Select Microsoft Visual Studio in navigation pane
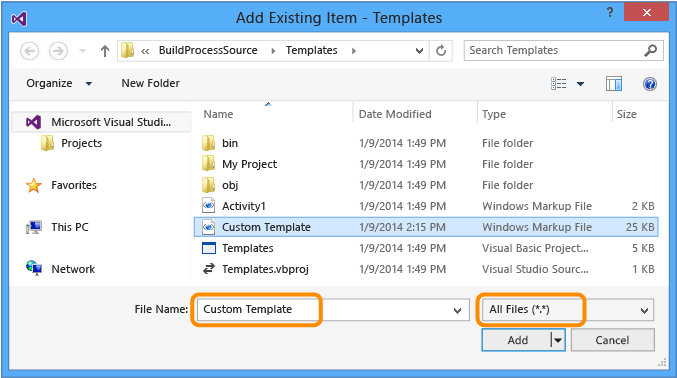The image size is (677, 378). click(x=101, y=122)
